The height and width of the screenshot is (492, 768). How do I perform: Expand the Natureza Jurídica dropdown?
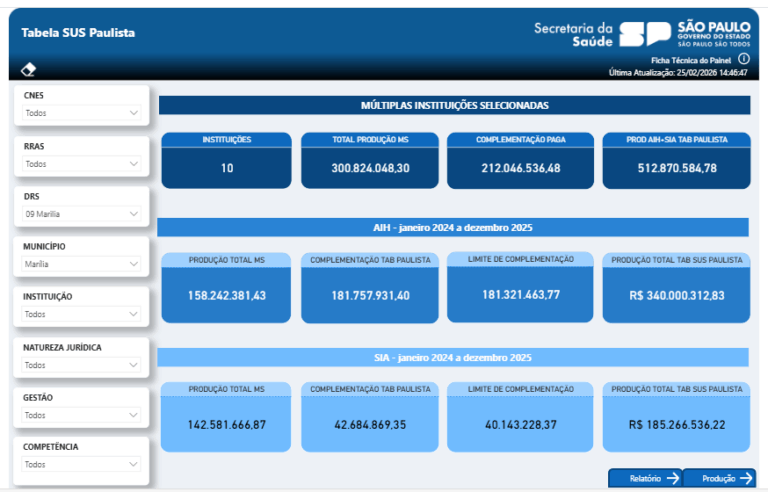tap(81, 365)
